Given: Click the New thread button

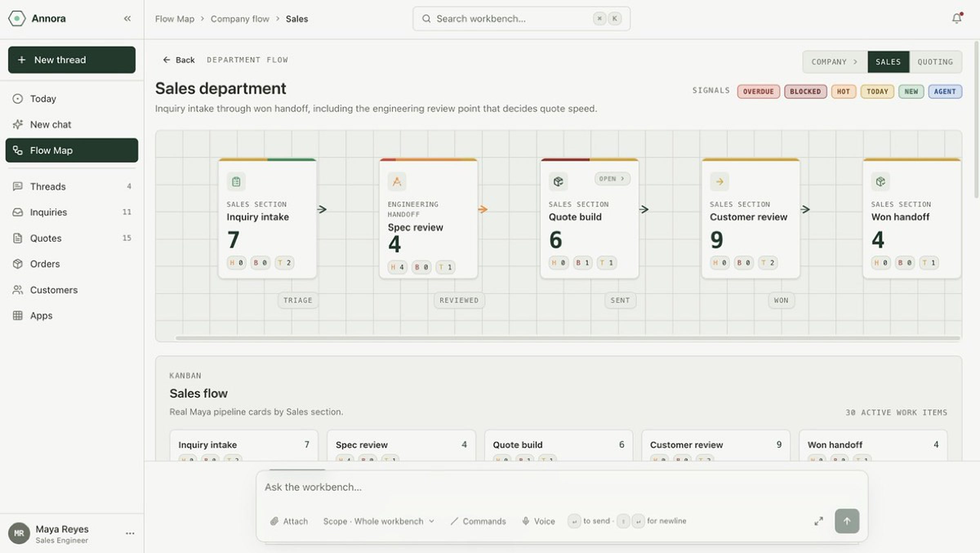Looking at the screenshot, I should pyautogui.click(x=72, y=60).
